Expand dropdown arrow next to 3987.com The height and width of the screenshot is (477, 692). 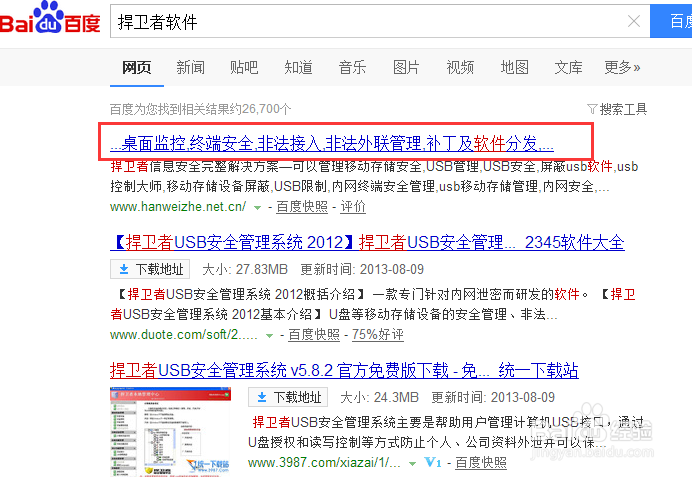[x=413, y=463]
